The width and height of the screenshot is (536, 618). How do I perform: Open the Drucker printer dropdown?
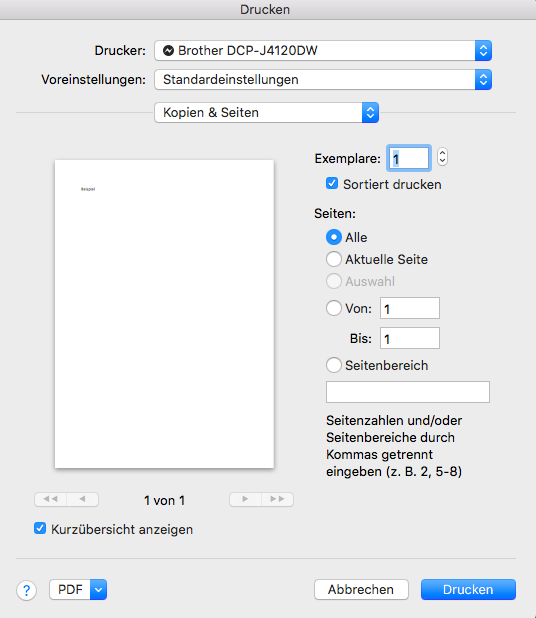[323, 50]
